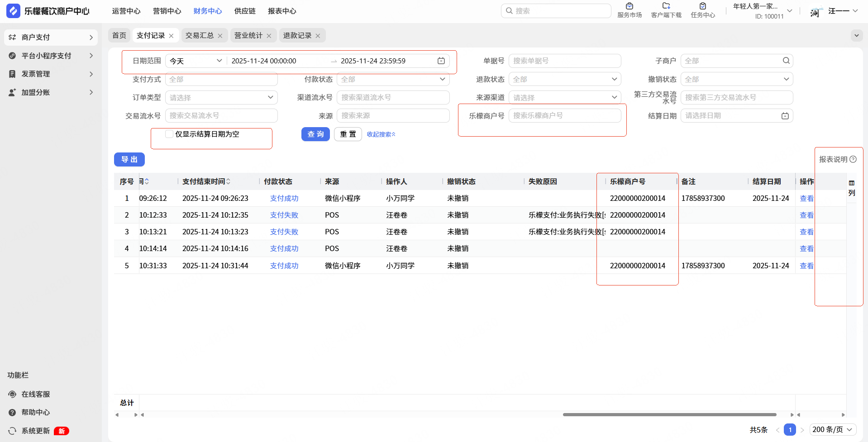Click the 客户端下载 download icon

click(x=666, y=6)
